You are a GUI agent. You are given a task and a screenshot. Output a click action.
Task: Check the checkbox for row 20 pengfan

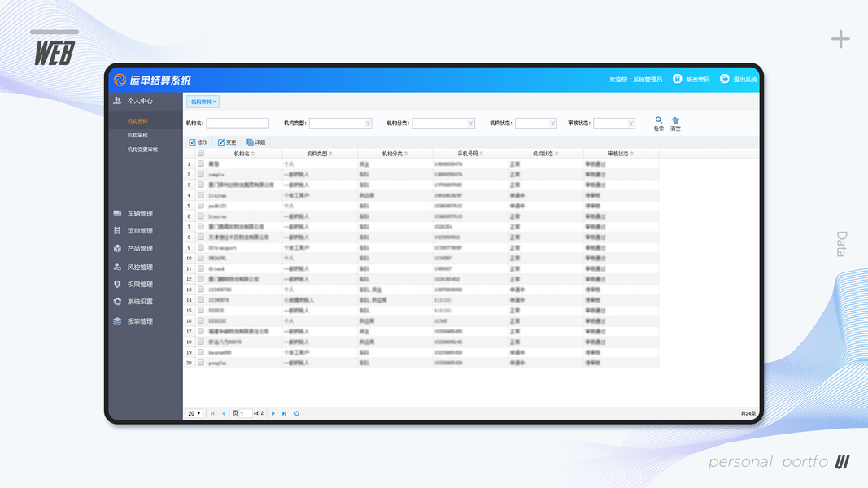(201, 363)
